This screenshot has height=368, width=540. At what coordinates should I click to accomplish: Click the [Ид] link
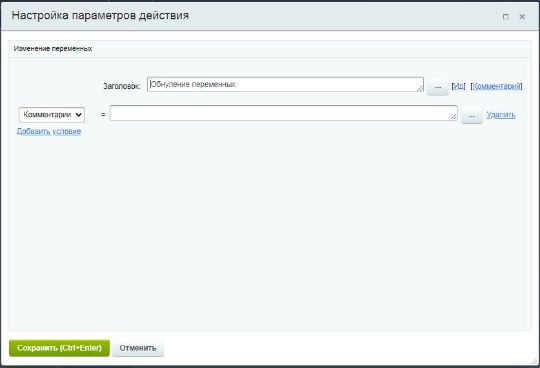458,86
